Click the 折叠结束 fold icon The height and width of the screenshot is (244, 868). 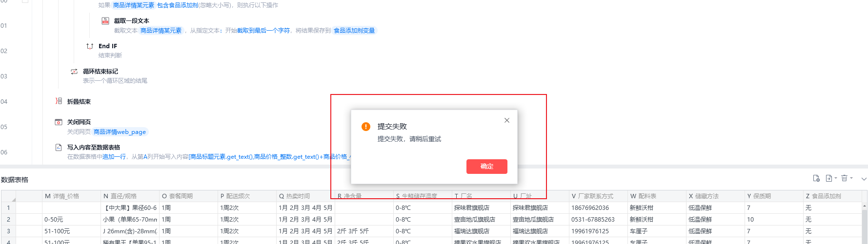tap(59, 101)
